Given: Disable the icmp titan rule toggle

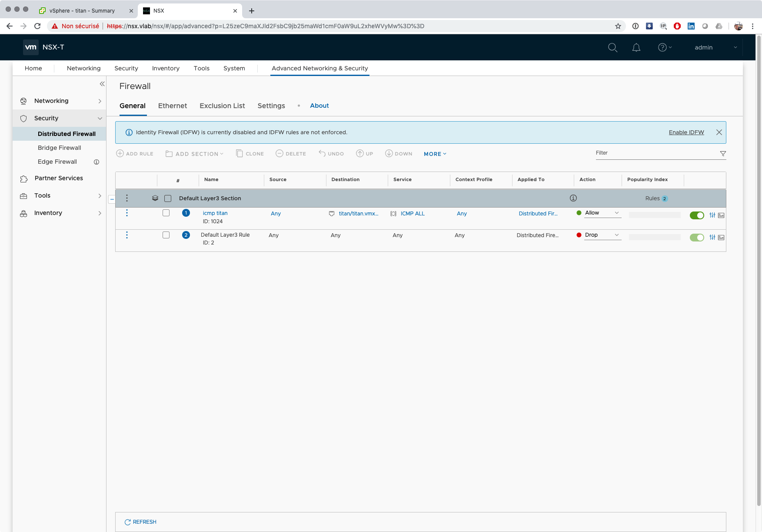Looking at the screenshot, I should 697,215.
